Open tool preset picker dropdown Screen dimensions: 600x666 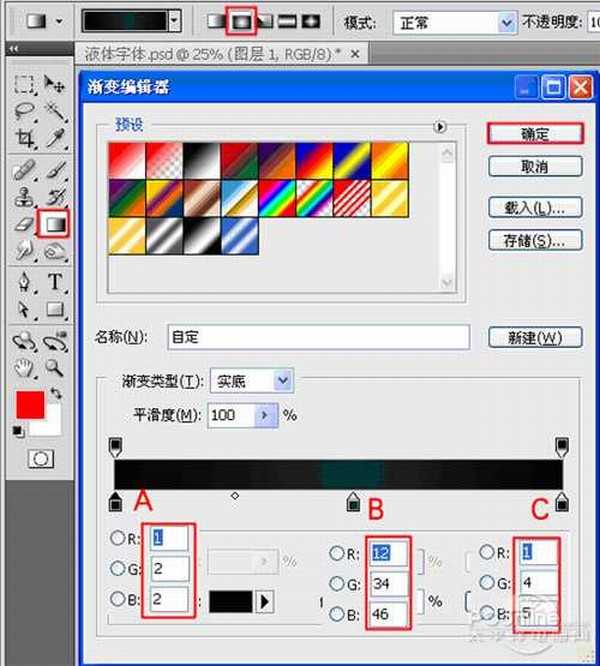[x=60, y=21]
